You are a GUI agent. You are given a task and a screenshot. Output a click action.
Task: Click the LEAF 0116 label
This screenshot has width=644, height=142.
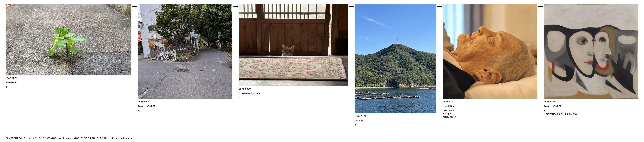550,102
